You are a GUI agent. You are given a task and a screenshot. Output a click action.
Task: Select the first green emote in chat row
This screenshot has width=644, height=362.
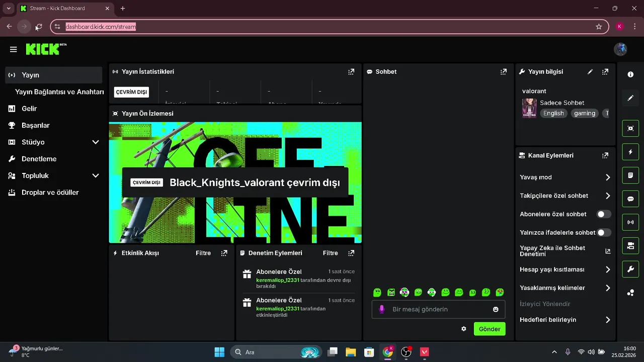click(x=377, y=292)
